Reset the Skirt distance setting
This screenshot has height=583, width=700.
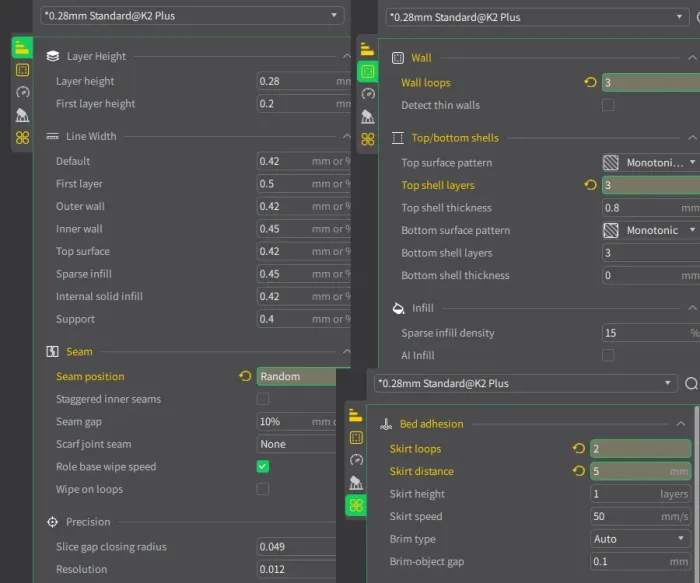[x=578, y=471]
